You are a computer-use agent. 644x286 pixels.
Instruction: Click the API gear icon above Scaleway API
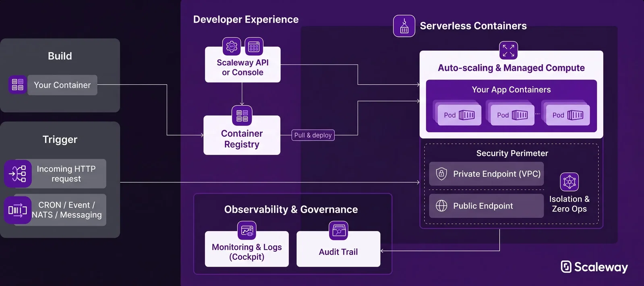click(x=232, y=47)
